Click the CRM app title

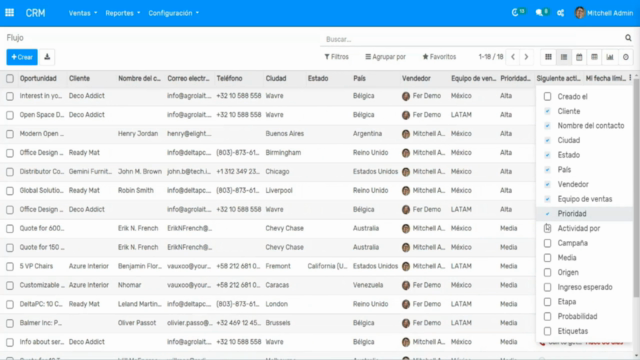36,13
